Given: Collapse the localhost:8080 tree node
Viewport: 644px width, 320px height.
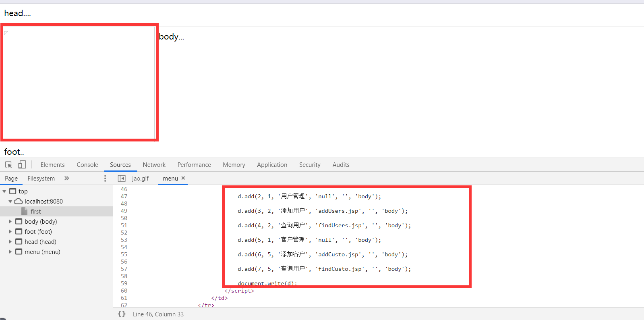Looking at the screenshot, I should click(x=10, y=202).
